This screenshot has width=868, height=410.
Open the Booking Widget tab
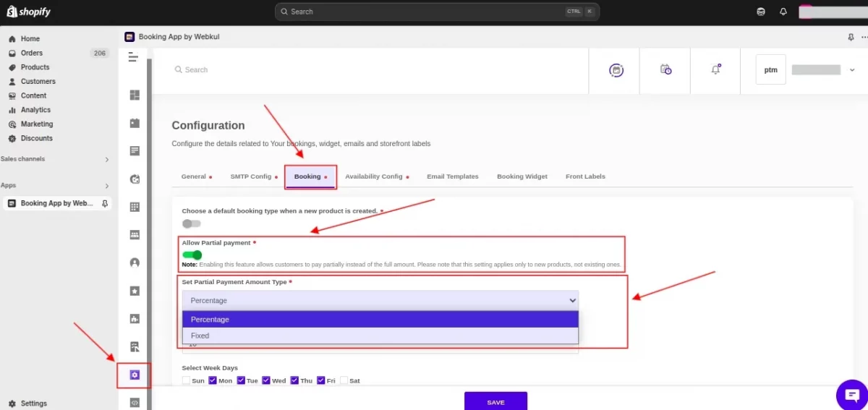522,176
